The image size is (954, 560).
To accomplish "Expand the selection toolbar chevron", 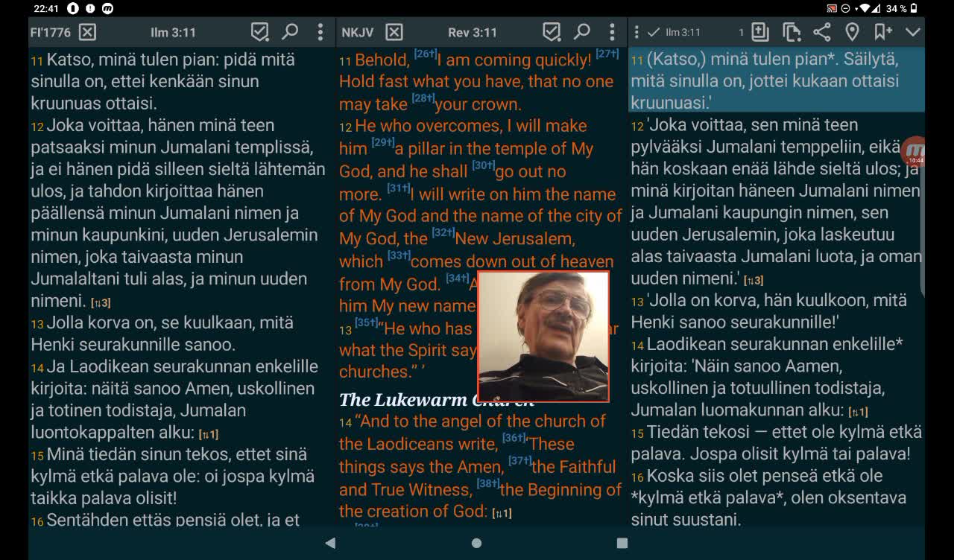I will (913, 32).
